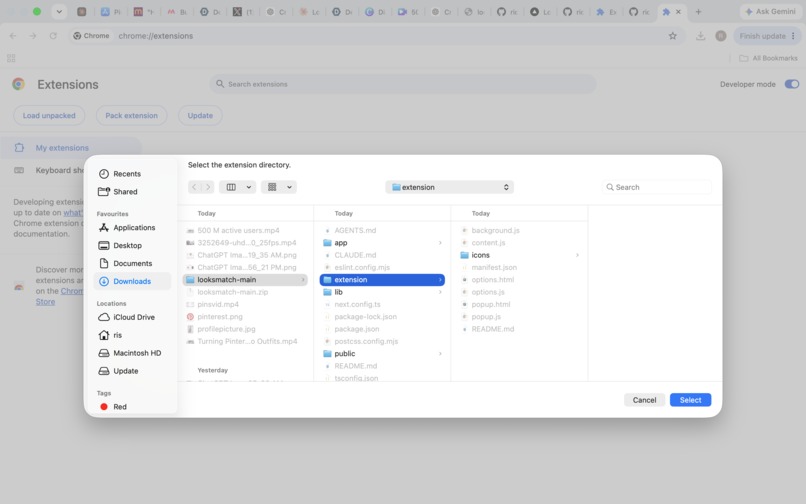Select Downloads in the sidebar

tap(132, 281)
